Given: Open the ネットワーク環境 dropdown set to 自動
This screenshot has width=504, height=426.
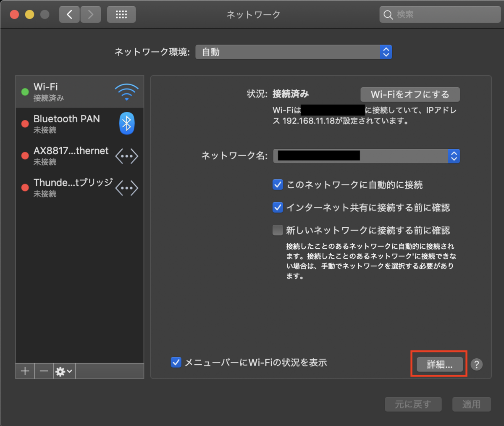Looking at the screenshot, I should click(x=294, y=52).
